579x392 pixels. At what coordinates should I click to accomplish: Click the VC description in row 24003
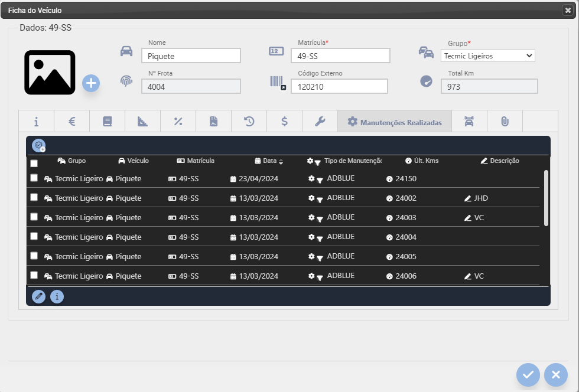coord(479,218)
